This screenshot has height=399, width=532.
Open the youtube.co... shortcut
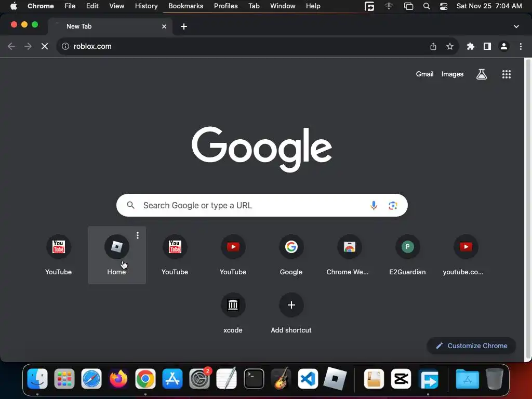point(465,255)
